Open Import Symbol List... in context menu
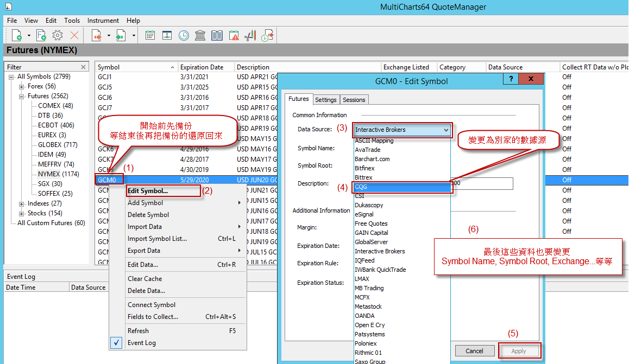The height and width of the screenshot is (364, 629). tap(158, 239)
